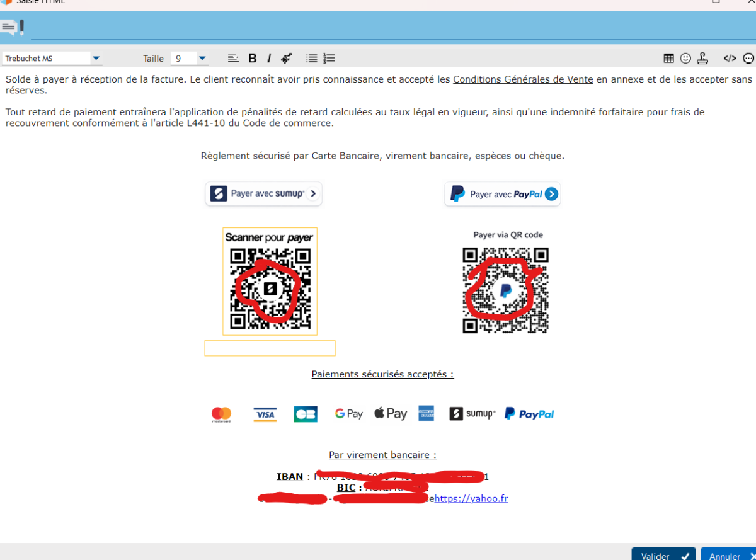Toggle bulleted list

312,59
